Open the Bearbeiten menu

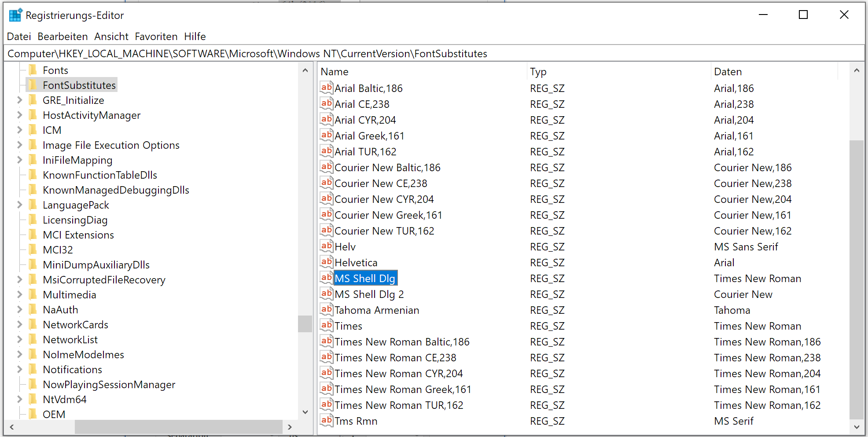(x=63, y=37)
